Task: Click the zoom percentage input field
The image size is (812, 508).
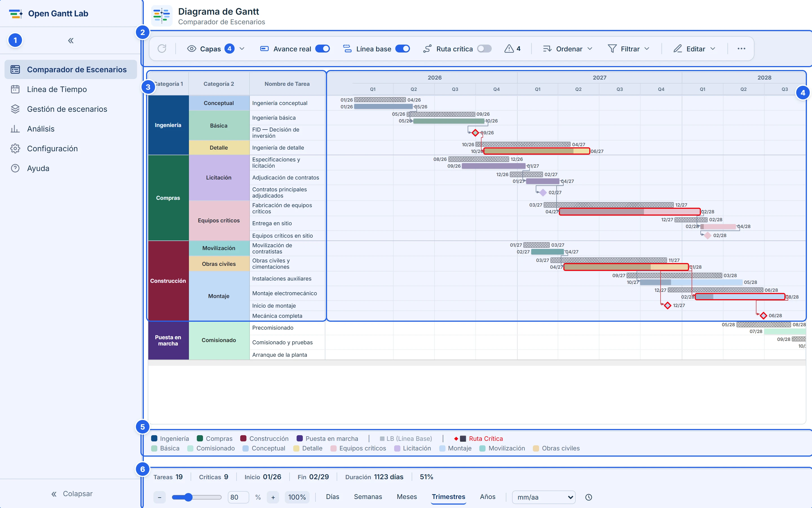Action: click(x=238, y=497)
